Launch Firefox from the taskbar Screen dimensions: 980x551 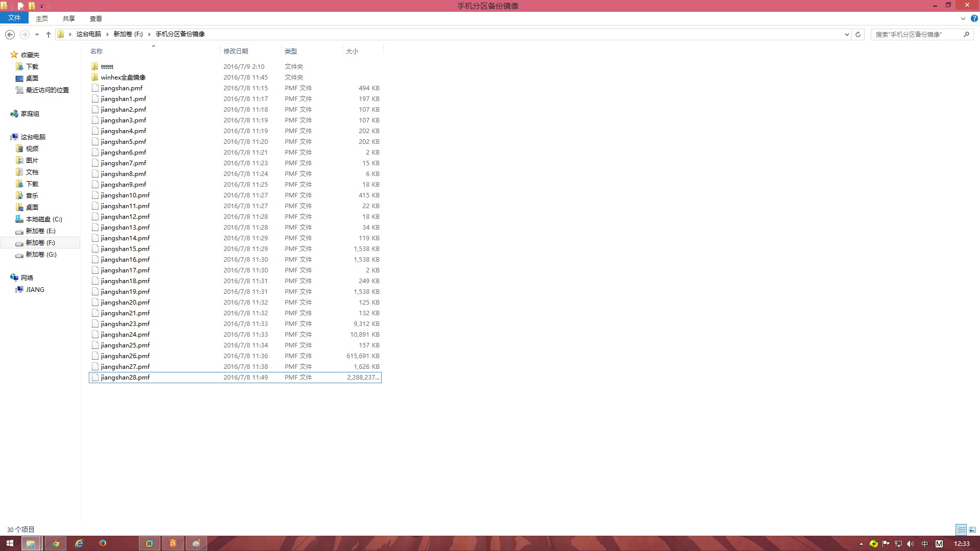tap(103, 543)
